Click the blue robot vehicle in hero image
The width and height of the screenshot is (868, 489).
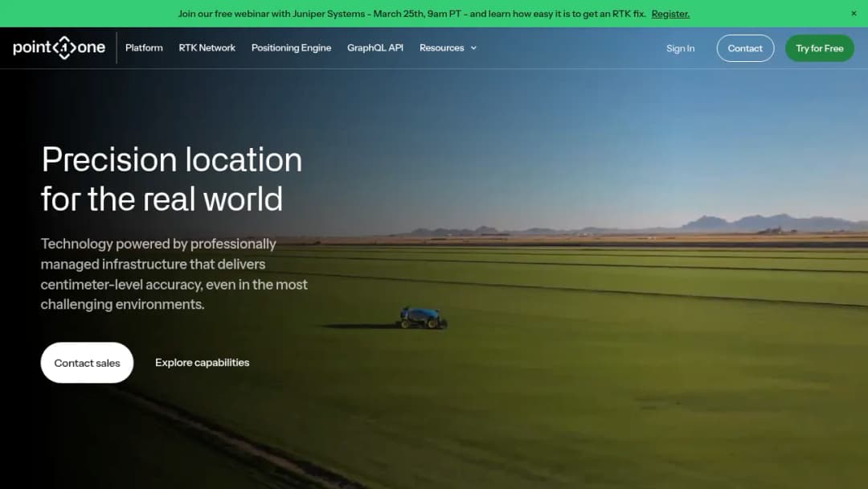pyautogui.click(x=423, y=318)
